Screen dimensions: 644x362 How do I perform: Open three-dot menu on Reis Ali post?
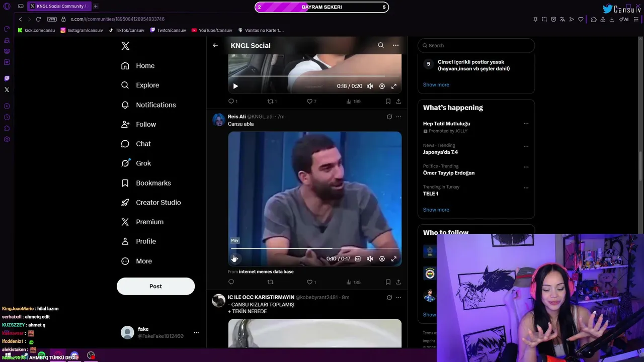click(x=398, y=117)
